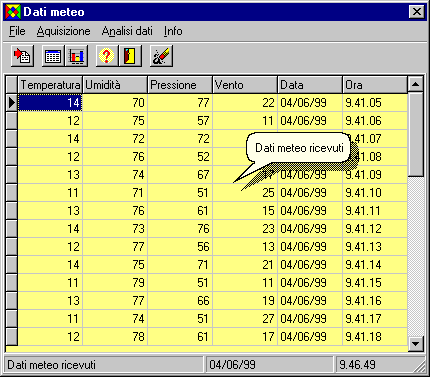
Task: Click wind cell 23 in 9.41.12 row
Action: click(x=245, y=229)
